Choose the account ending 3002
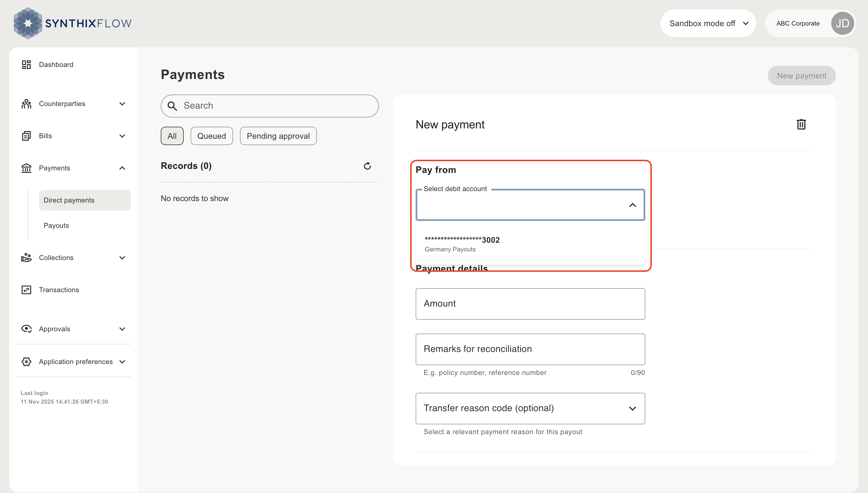The width and height of the screenshot is (868, 493). coord(530,244)
